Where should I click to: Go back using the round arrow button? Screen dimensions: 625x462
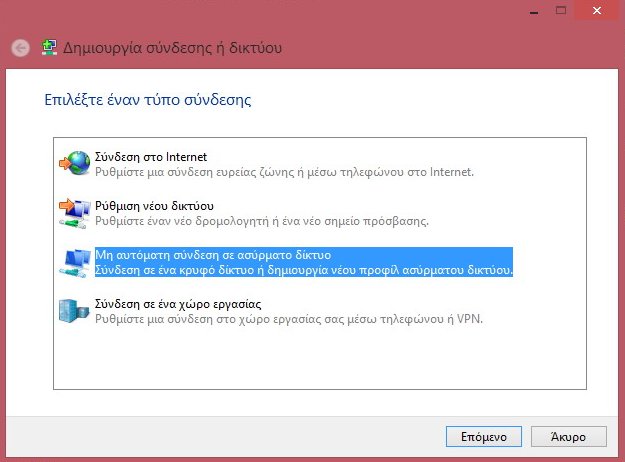coord(20,48)
